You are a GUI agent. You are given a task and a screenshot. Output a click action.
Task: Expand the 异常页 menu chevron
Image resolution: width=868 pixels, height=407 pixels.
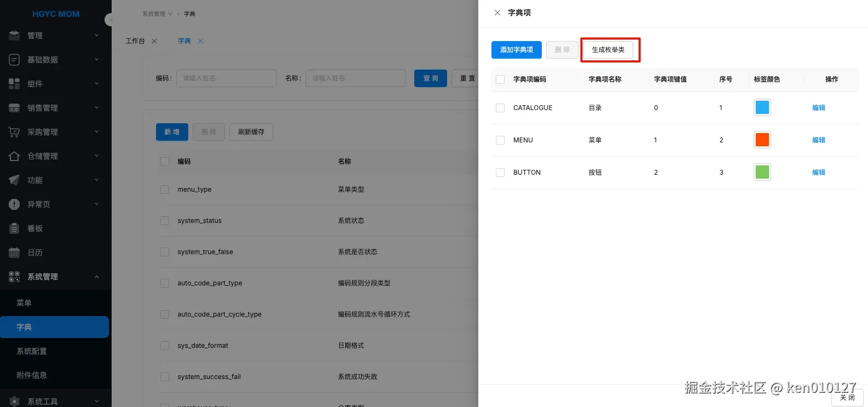coord(97,204)
